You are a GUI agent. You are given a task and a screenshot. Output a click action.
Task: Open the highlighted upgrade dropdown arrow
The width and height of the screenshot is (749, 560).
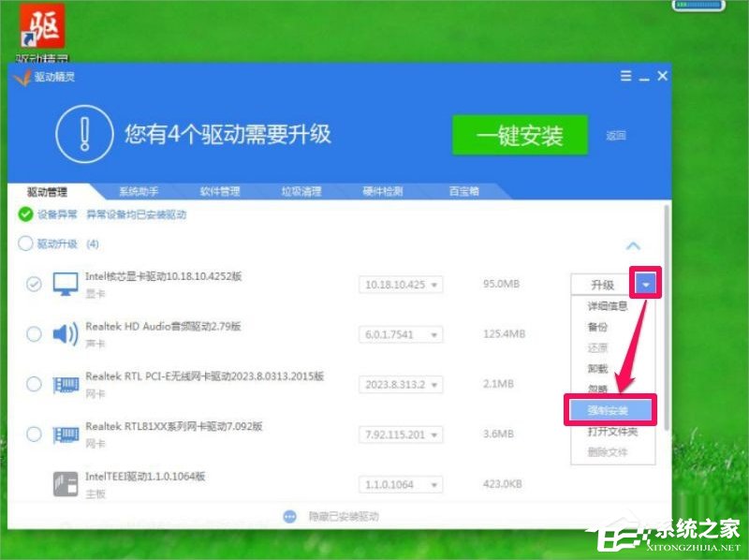click(647, 283)
